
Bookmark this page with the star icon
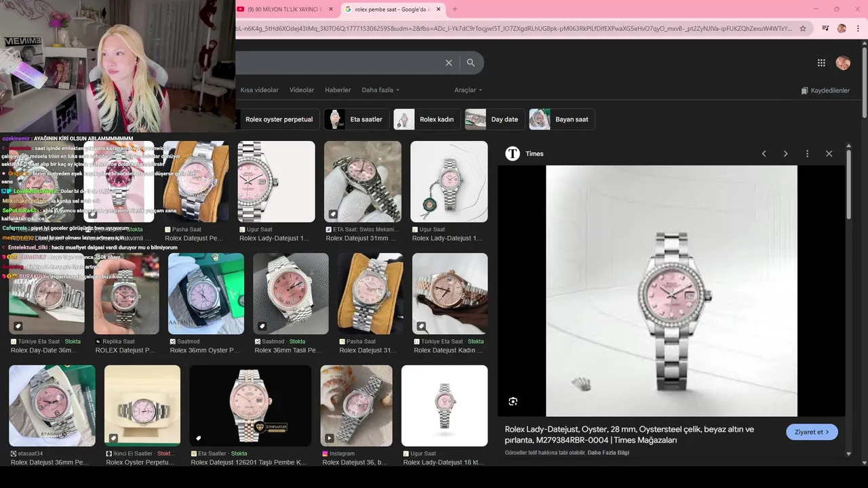click(x=803, y=28)
